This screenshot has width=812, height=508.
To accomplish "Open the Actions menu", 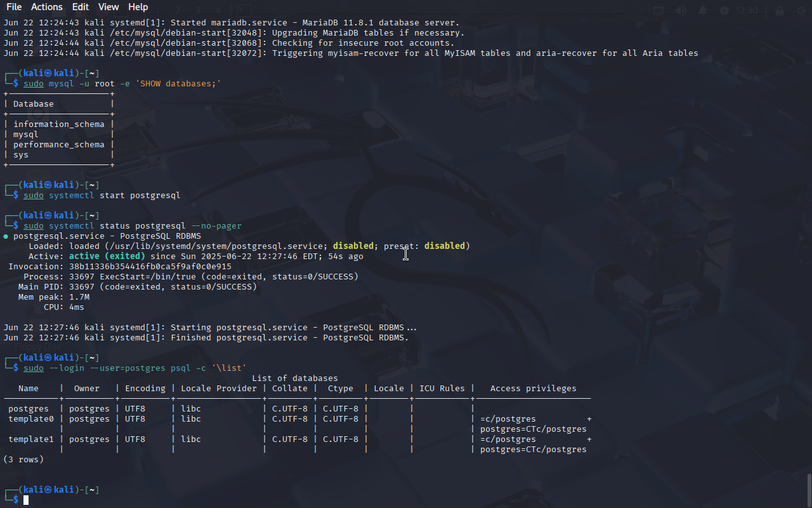I will (x=47, y=7).
